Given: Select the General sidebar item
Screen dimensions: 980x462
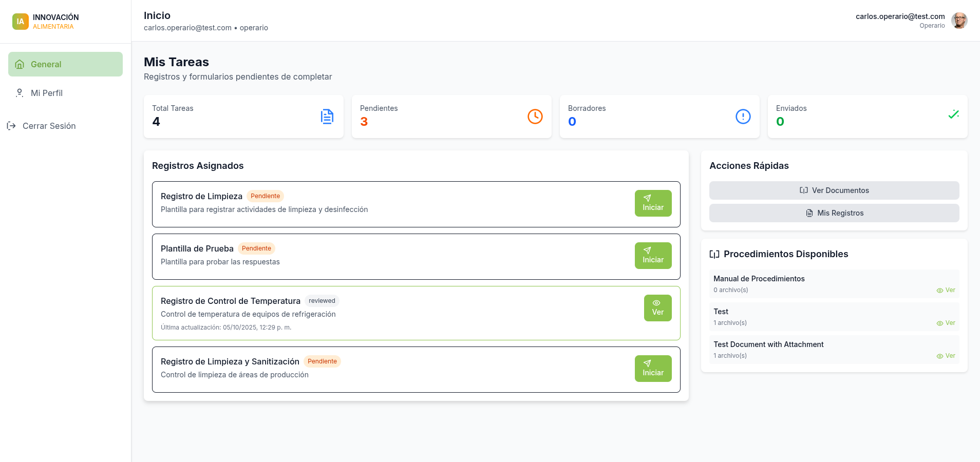Looking at the screenshot, I should [65, 64].
